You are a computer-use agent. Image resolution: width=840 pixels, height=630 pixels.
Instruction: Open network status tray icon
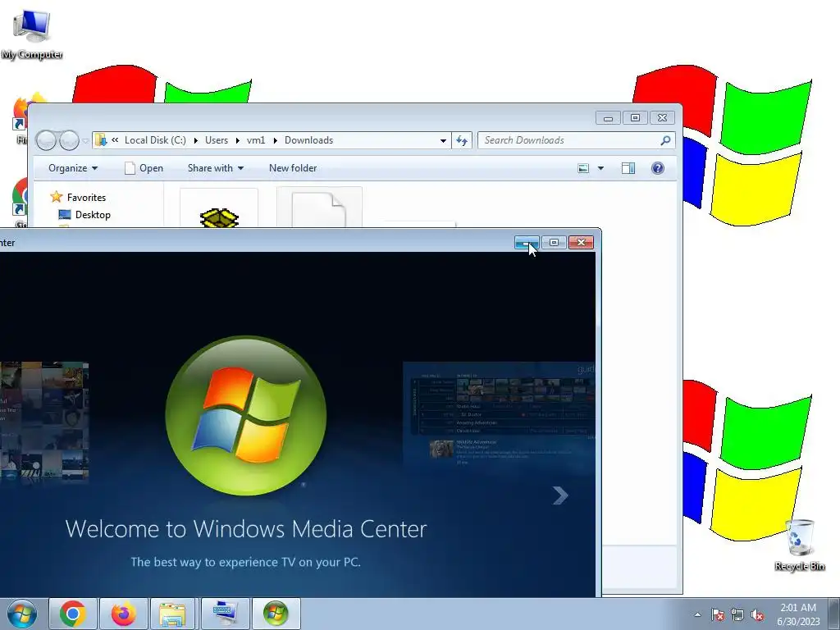pyautogui.click(x=737, y=614)
